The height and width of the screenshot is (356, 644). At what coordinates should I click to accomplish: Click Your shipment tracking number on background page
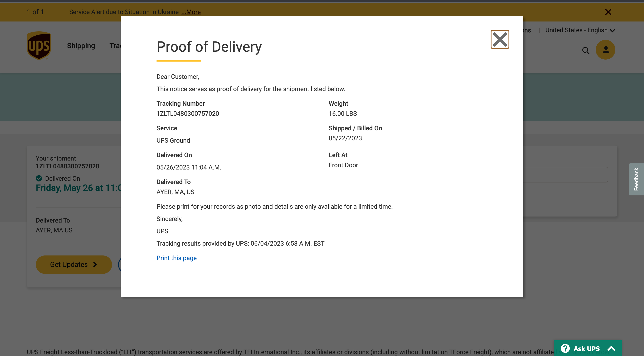pyautogui.click(x=67, y=166)
